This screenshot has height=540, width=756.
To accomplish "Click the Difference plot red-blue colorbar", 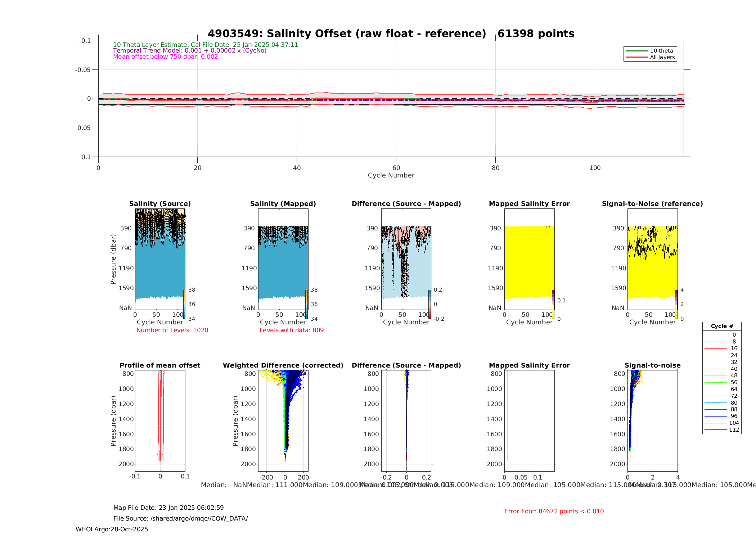I will [x=430, y=304].
